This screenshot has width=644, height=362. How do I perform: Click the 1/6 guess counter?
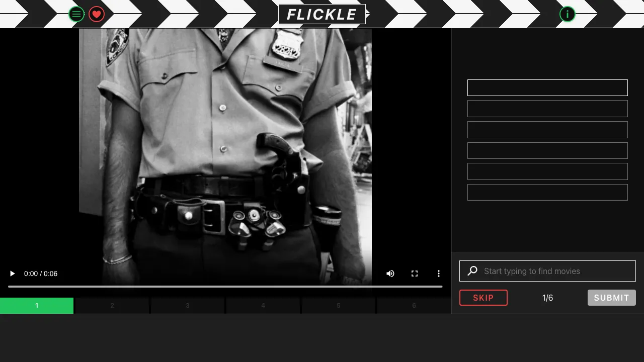pyautogui.click(x=547, y=298)
